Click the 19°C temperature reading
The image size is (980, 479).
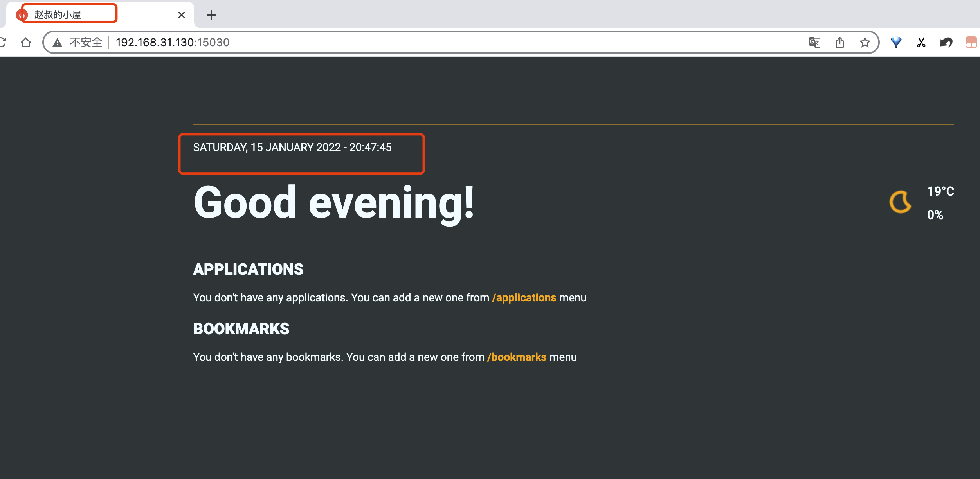tap(940, 191)
